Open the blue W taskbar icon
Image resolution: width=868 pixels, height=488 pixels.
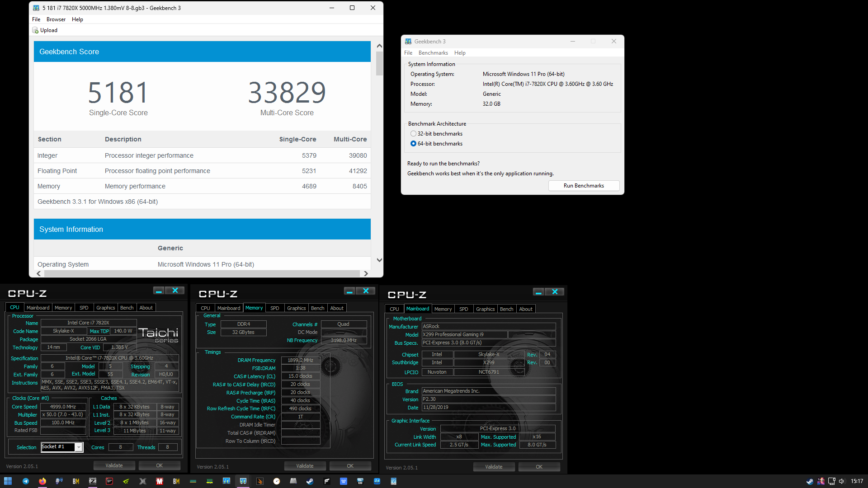point(344,481)
